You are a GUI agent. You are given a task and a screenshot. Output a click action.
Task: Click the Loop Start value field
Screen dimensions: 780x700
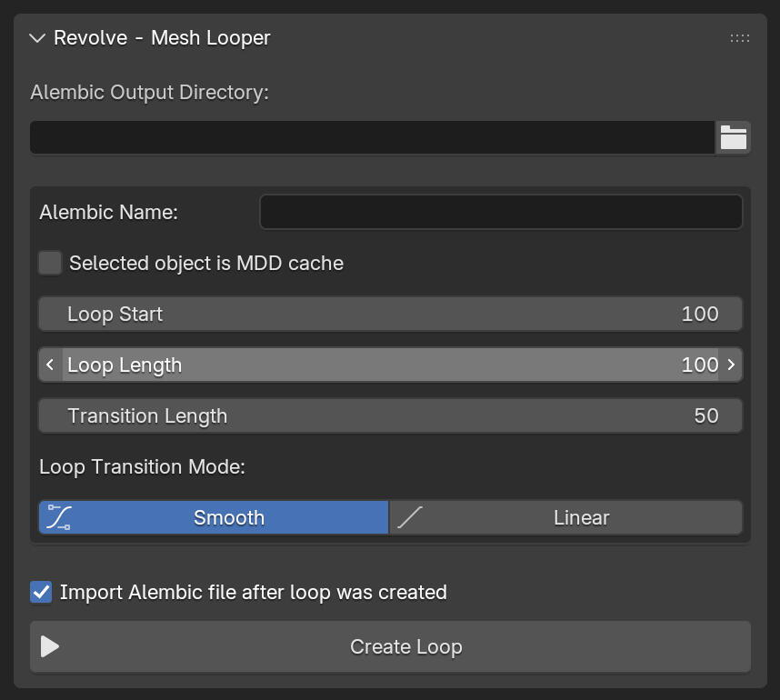pyautogui.click(x=390, y=315)
